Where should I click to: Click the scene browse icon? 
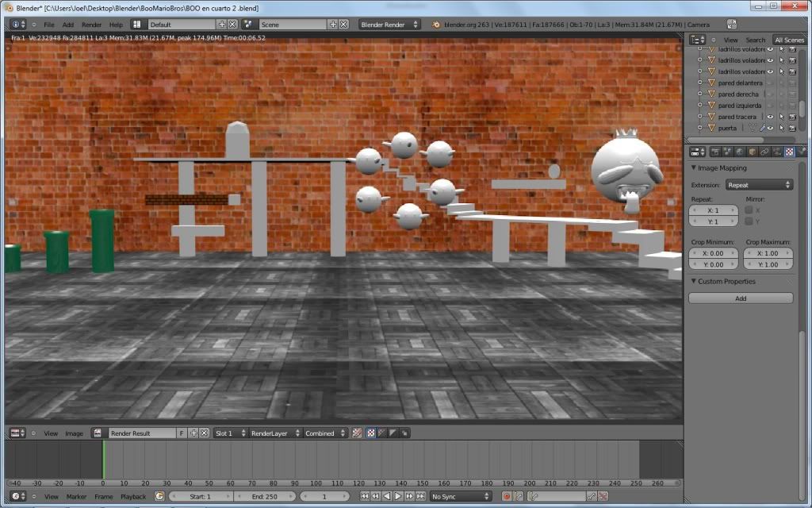(248, 25)
